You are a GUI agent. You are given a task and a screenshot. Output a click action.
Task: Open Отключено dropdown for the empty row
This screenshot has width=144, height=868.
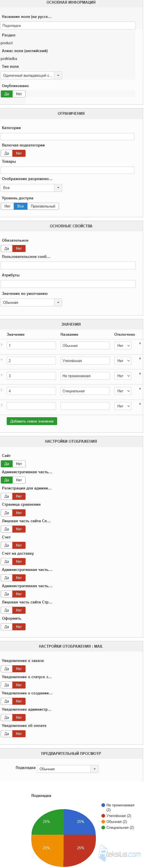(123, 406)
